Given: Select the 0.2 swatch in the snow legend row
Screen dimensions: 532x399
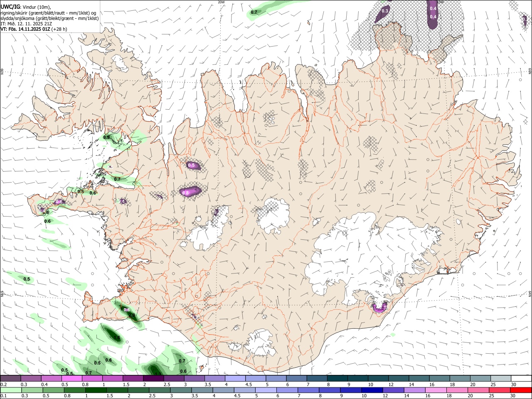Looking at the screenshot, I should tap(10, 379).
